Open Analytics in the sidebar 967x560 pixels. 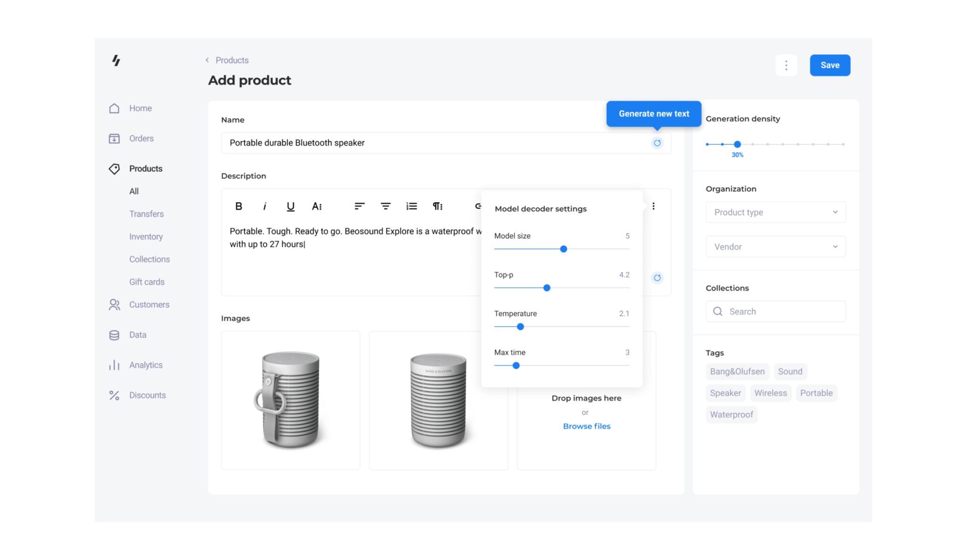click(145, 365)
